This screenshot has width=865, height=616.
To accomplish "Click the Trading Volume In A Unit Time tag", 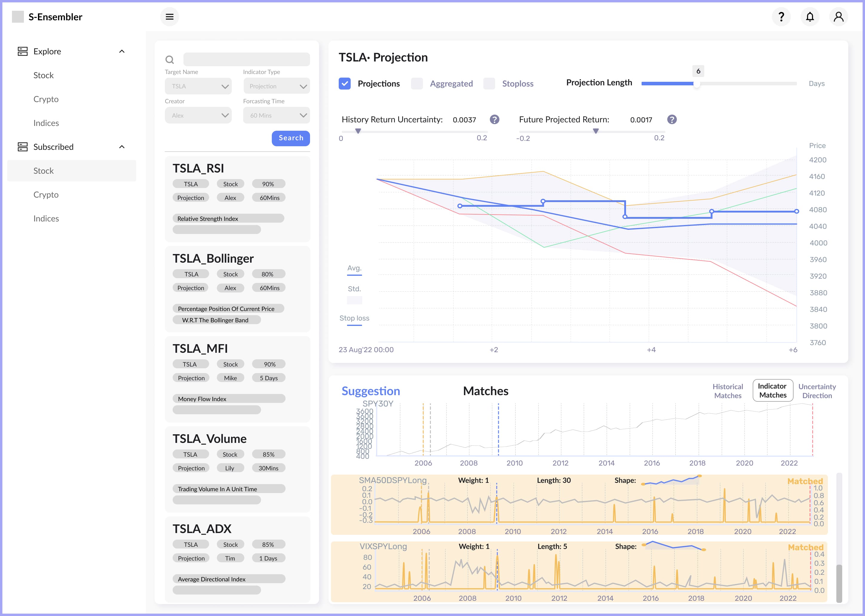I will pos(229,489).
